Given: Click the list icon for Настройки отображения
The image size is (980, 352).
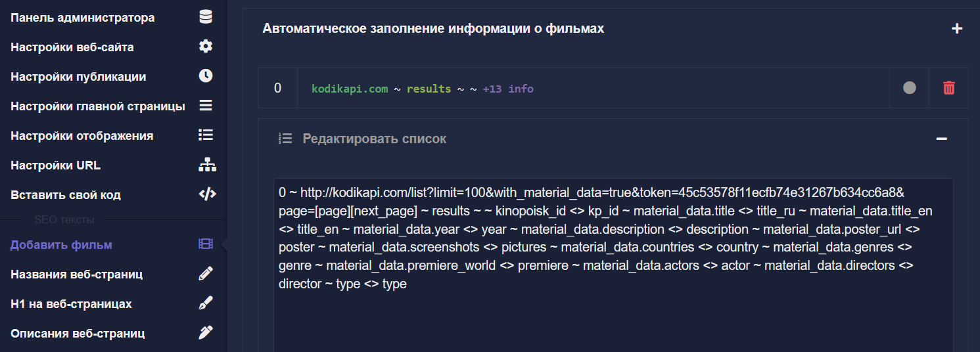Looking at the screenshot, I should [x=206, y=135].
